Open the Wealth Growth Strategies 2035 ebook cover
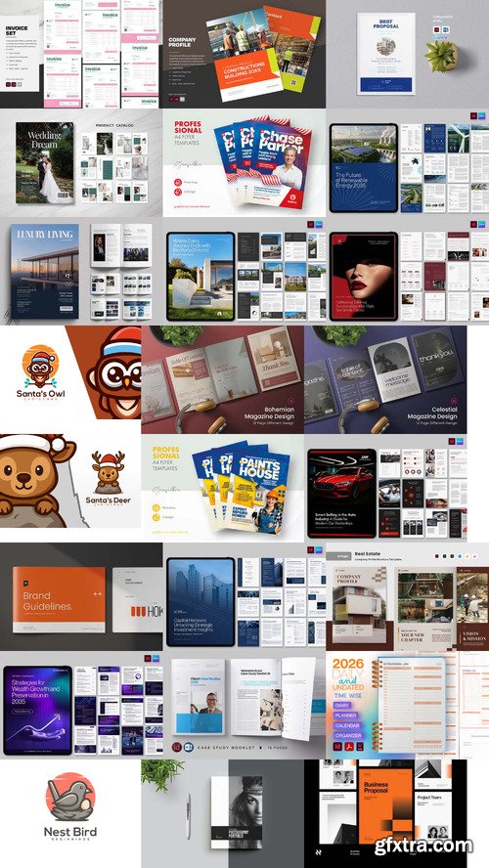Image resolution: width=489 pixels, height=868 pixels. 38,711
